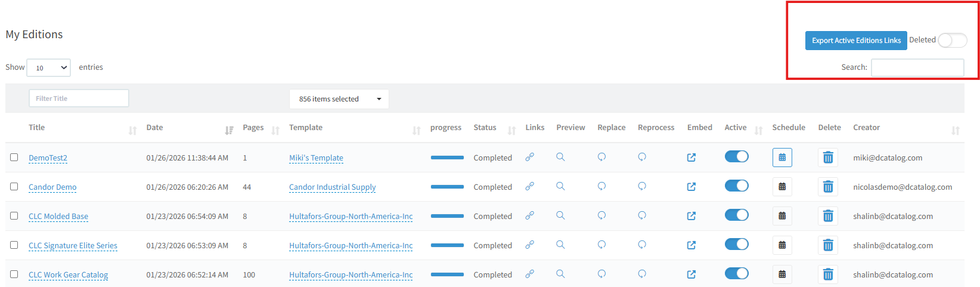The width and height of the screenshot is (980, 287).
Task: Open schedule calendar for DemoTest2
Action: (782, 158)
